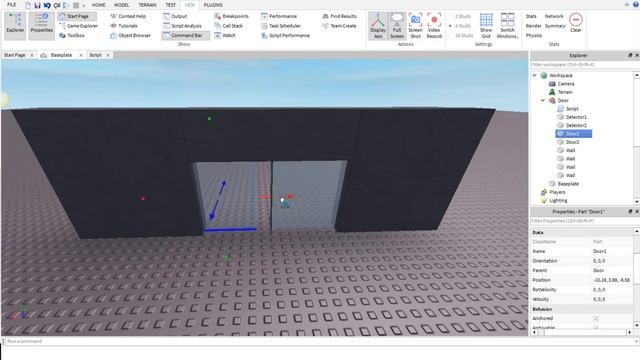The height and width of the screenshot is (360, 640).
Task: Clear the stats display
Action: (576, 23)
